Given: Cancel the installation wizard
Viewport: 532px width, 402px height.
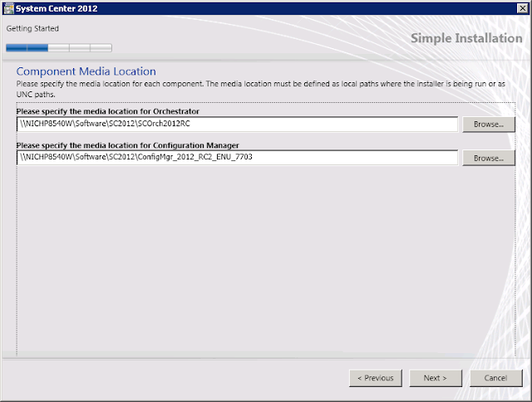Looking at the screenshot, I should 496,378.
